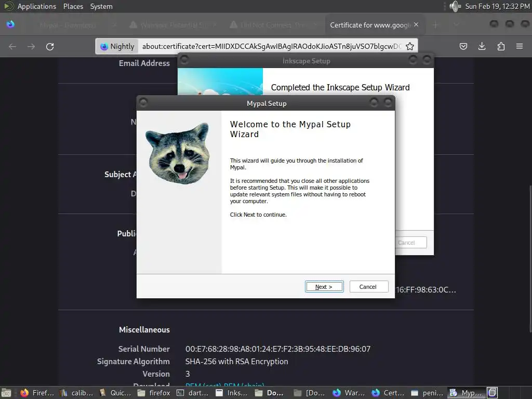Click the page's vertical scrollbar on the right
Screen dimensions: 532x399
click(x=530, y=259)
